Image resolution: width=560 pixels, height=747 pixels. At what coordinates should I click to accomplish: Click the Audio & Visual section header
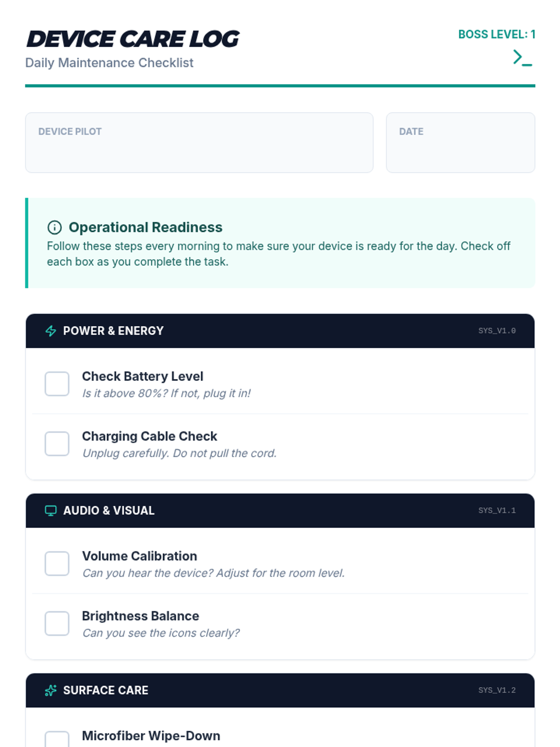(109, 511)
